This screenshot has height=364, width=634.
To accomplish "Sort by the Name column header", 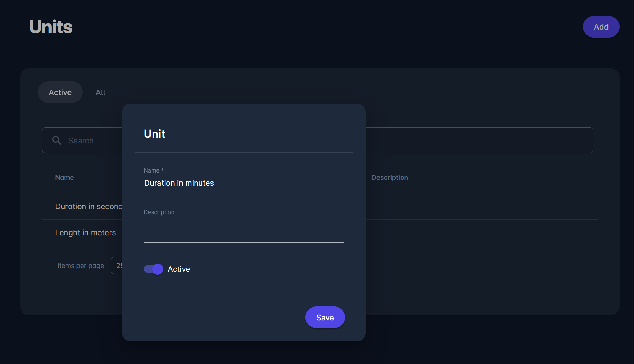I will point(64,177).
